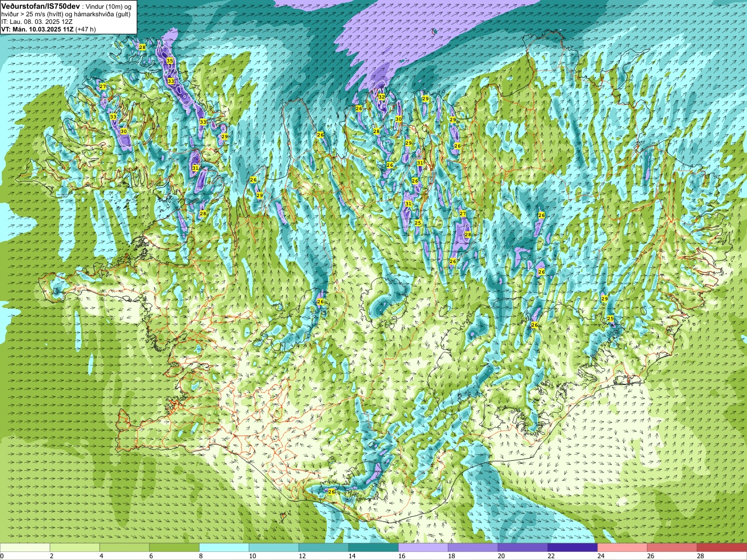This screenshot has height=560, width=747.
Task: Select the 20–22 m/s purple swatch
Action: (523, 548)
